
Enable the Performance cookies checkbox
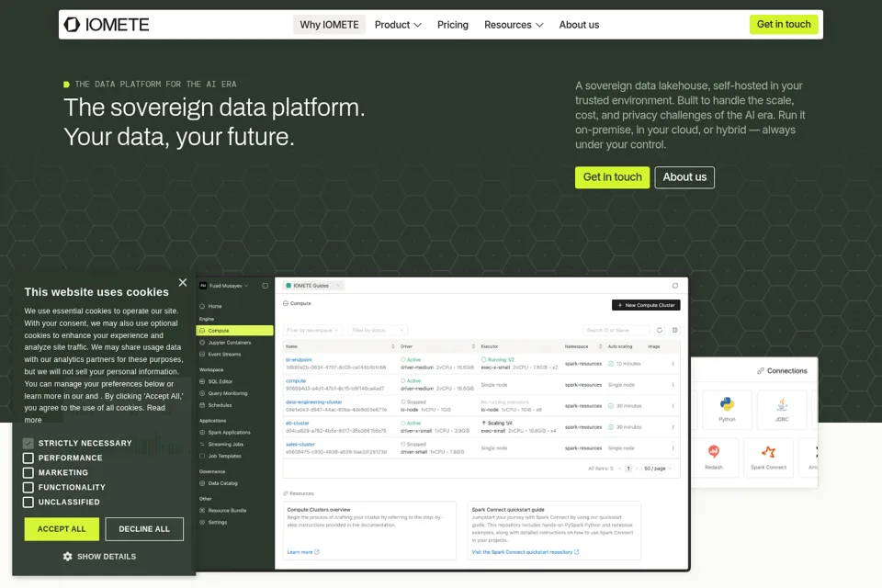(x=28, y=458)
